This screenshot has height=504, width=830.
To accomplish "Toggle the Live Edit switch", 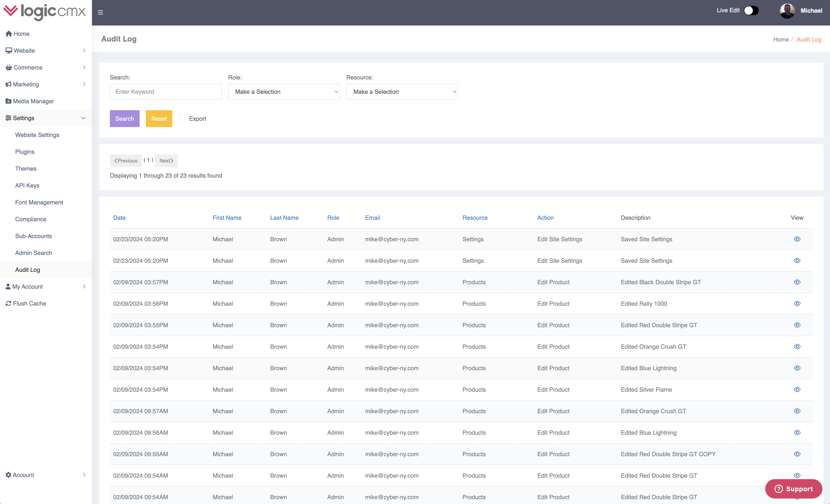I will 751,11.
